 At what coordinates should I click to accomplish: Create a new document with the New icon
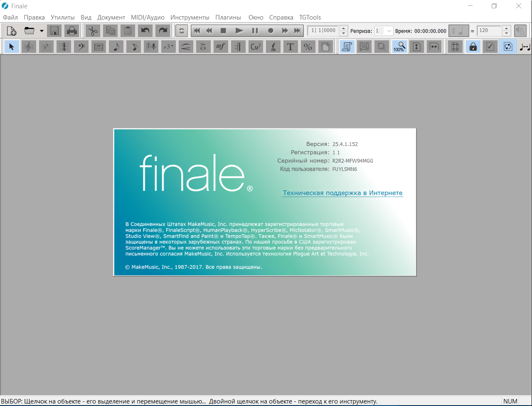coord(12,30)
